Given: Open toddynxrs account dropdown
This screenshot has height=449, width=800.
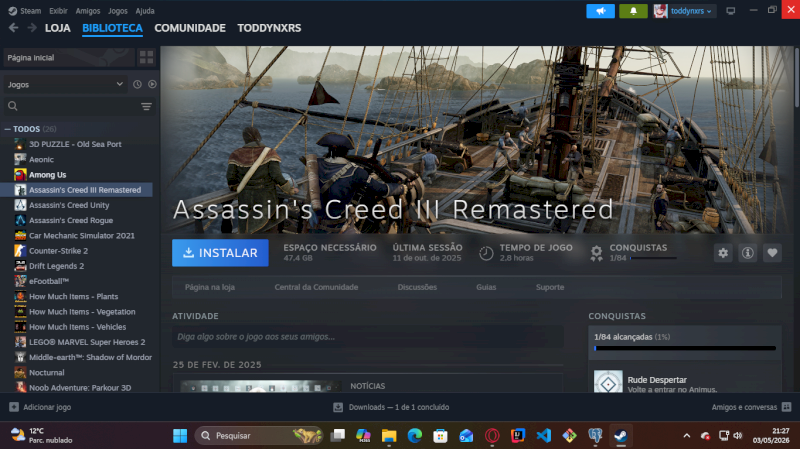Looking at the screenshot, I should pyautogui.click(x=685, y=11).
